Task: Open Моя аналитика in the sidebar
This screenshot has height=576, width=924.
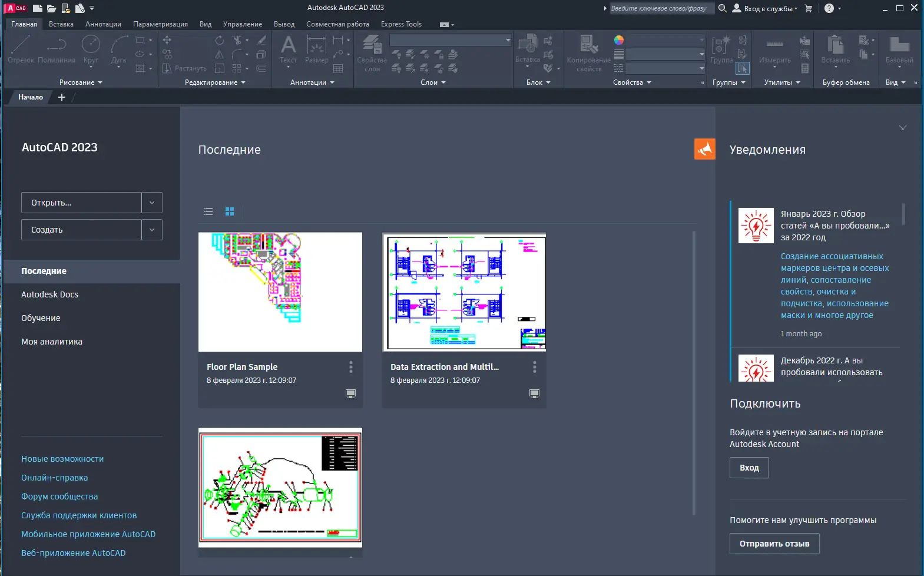Action: [52, 342]
